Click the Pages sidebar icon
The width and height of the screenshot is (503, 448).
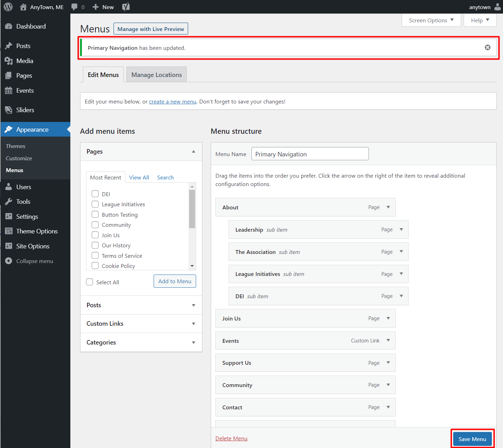pyautogui.click(x=9, y=76)
